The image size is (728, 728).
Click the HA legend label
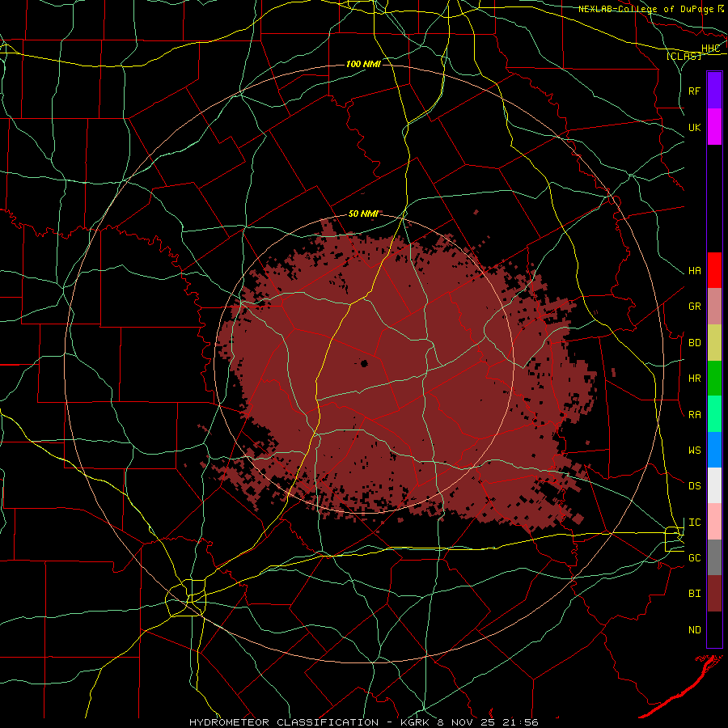[x=694, y=271]
